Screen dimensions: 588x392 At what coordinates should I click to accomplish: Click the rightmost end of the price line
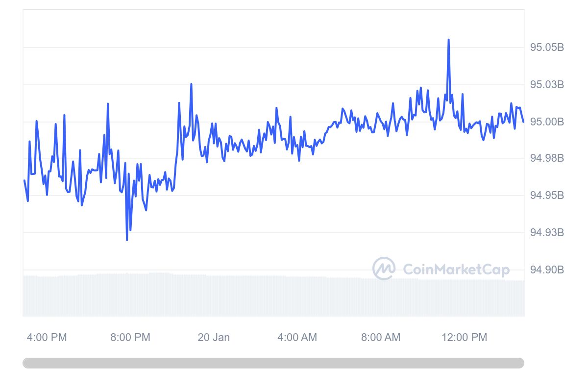523,122
